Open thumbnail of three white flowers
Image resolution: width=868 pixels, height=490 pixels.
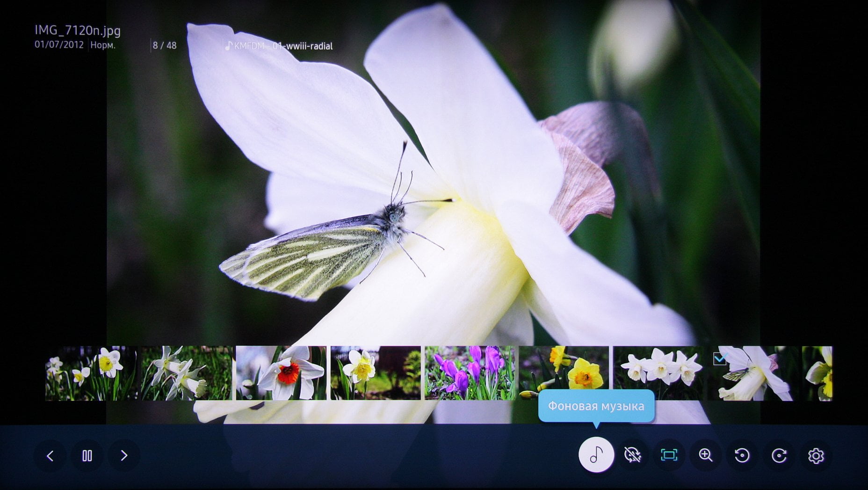pyautogui.click(x=658, y=373)
